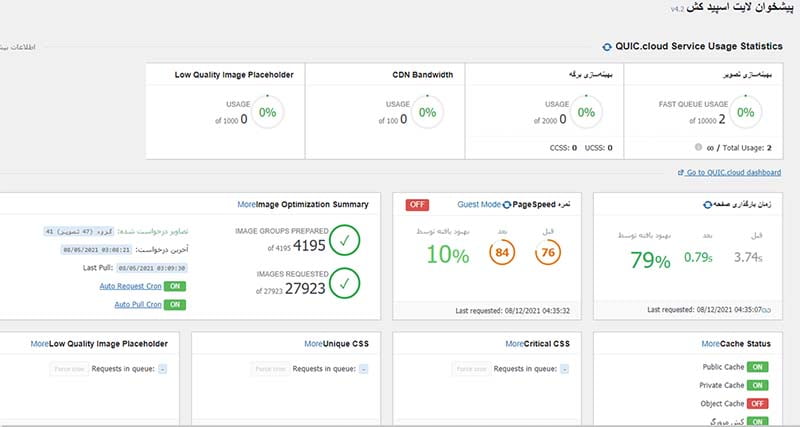Click Images Requested checkmark circle
The height and width of the screenshot is (427, 800).
[x=344, y=283]
